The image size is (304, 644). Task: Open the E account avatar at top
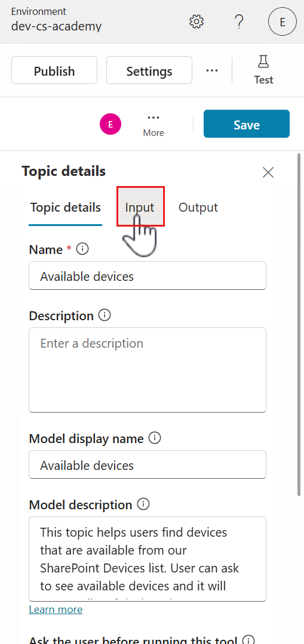(x=282, y=21)
